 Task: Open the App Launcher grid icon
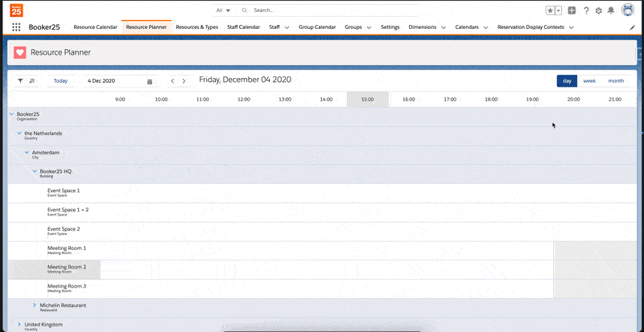pyautogui.click(x=16, y=27)
